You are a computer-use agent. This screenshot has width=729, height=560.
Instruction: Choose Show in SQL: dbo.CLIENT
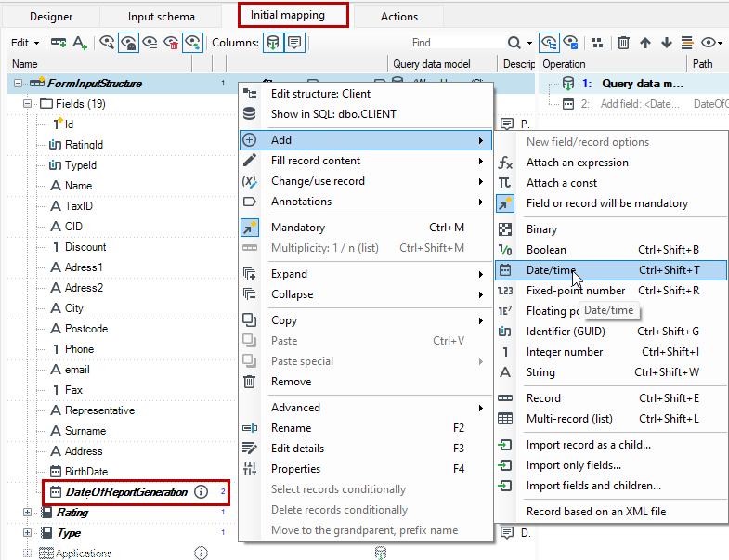tap(366, 114)
